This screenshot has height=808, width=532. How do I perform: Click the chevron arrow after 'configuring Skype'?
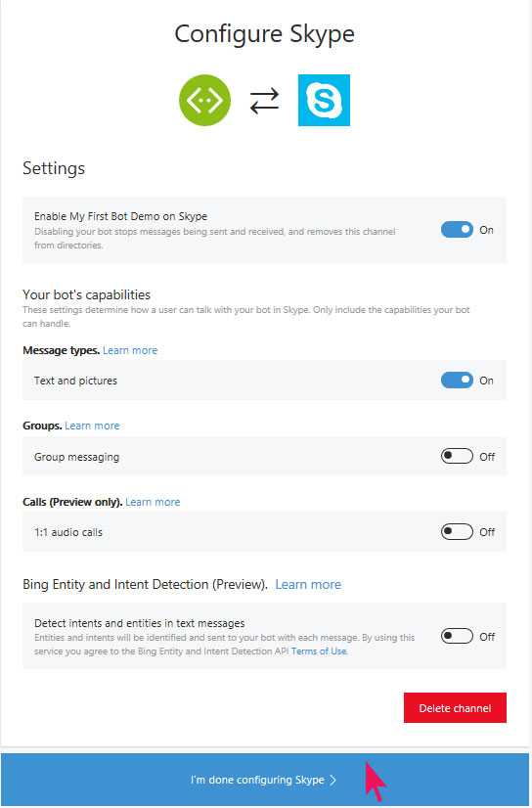pyautogui.click(x=332, y=781)
